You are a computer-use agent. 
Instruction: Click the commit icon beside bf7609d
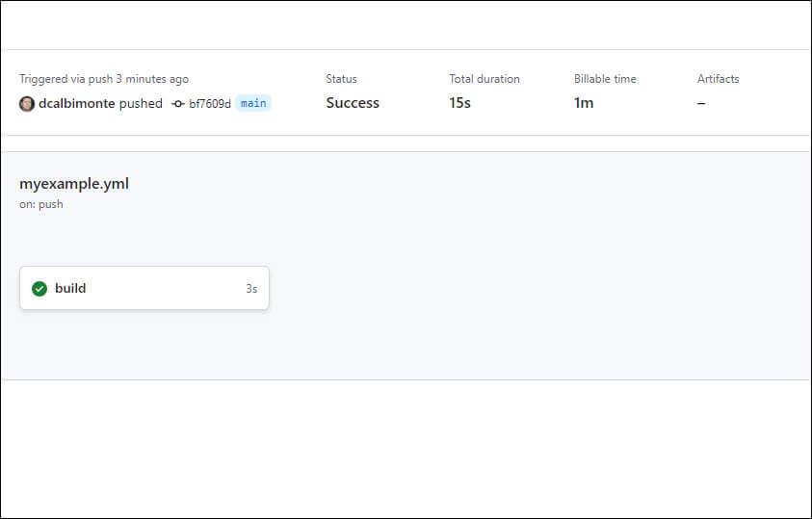[x=178, y=104]
